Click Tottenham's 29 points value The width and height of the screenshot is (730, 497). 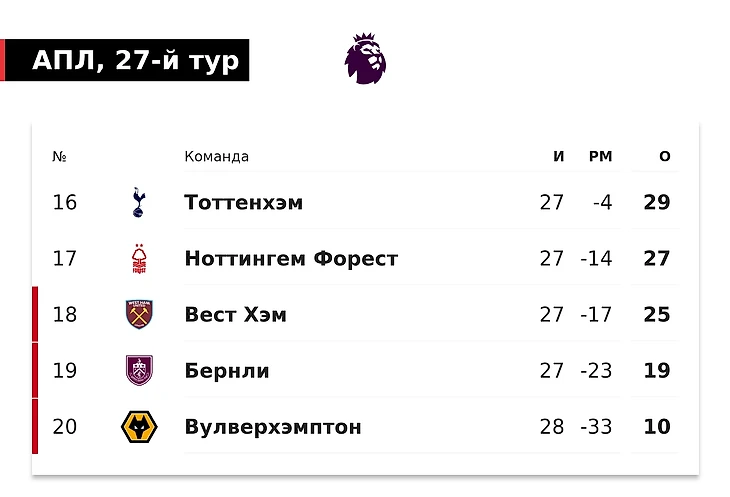(x=657, y=202)
